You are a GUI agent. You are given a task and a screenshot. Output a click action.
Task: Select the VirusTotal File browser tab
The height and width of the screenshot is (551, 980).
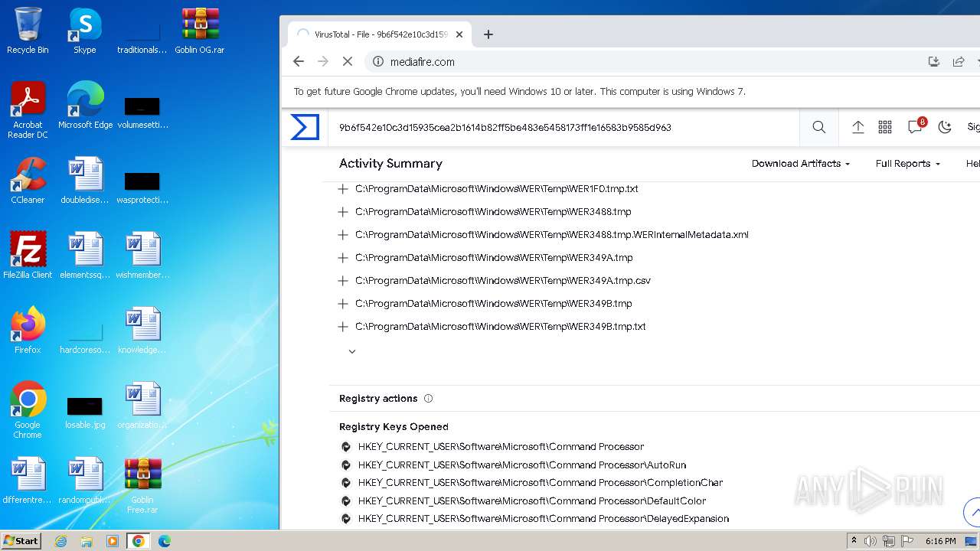(380, 34)
